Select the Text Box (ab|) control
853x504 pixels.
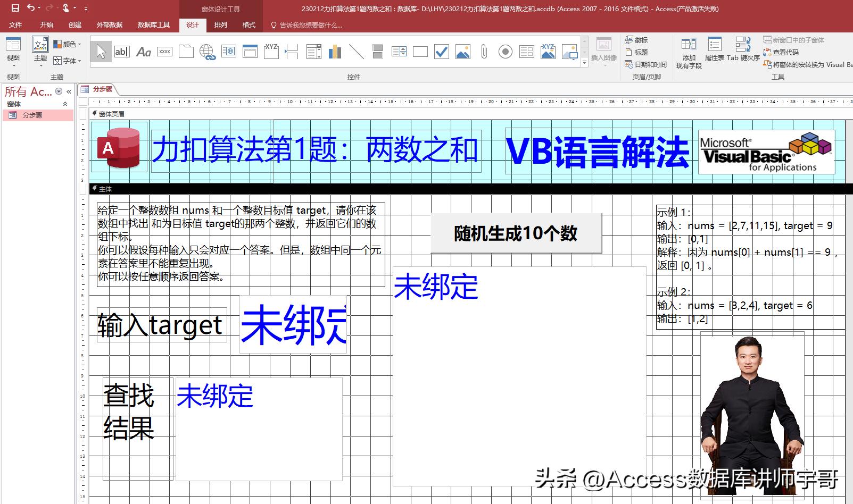coord(122,51)
